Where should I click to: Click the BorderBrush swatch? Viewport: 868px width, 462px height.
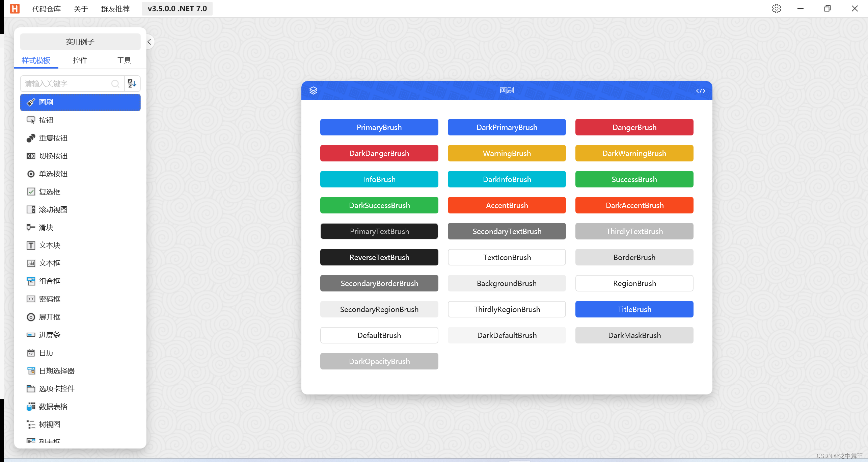pos(634,257)
